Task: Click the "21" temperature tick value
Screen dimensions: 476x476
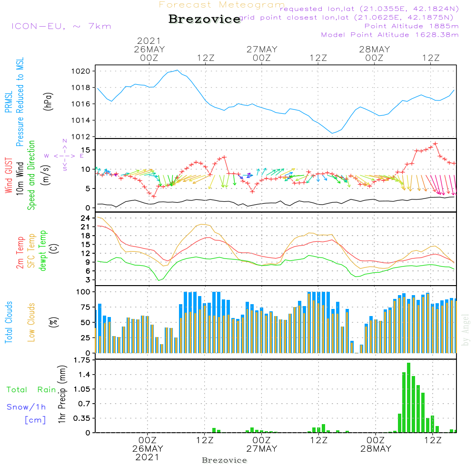Action: point(85,227)
